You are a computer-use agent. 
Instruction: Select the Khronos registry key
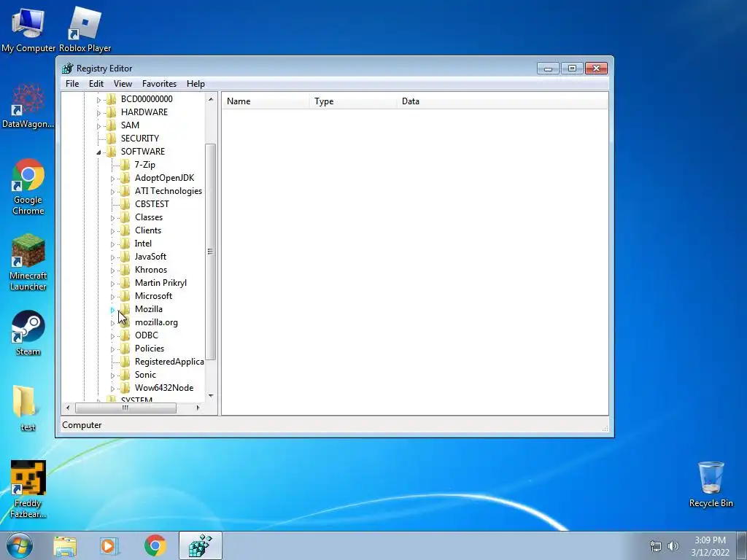150,270
